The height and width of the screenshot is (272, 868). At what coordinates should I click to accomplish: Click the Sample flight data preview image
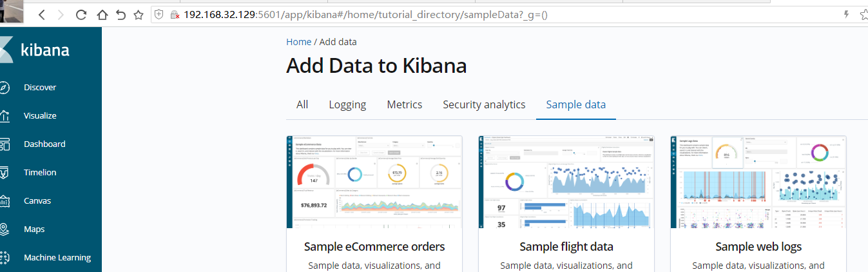566,182
